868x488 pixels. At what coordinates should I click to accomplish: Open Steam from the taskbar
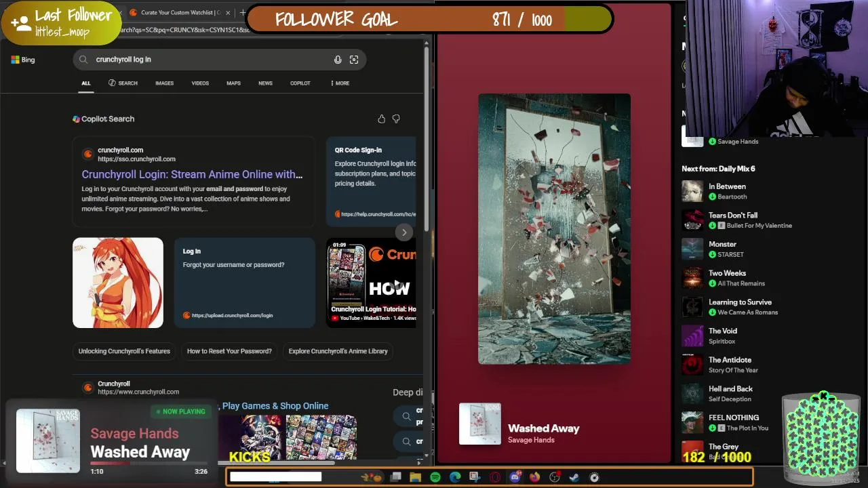tap(574, 477)
